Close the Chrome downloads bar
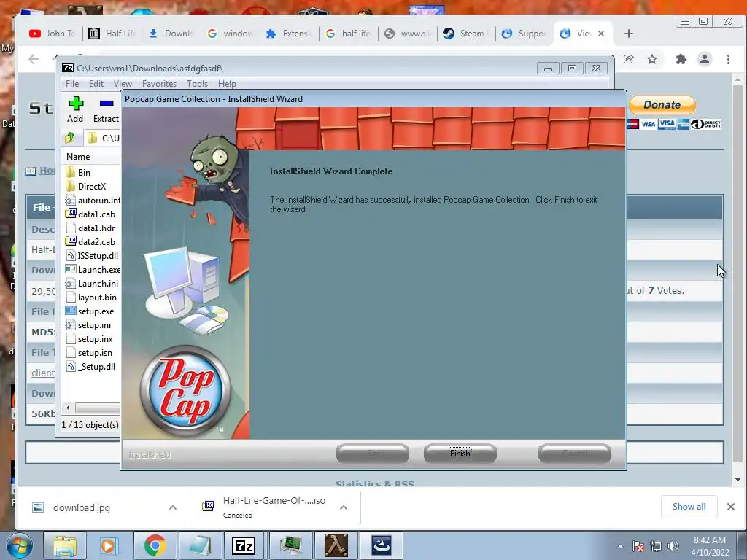The height and width of the screenshot is (560, 747). 731,507
